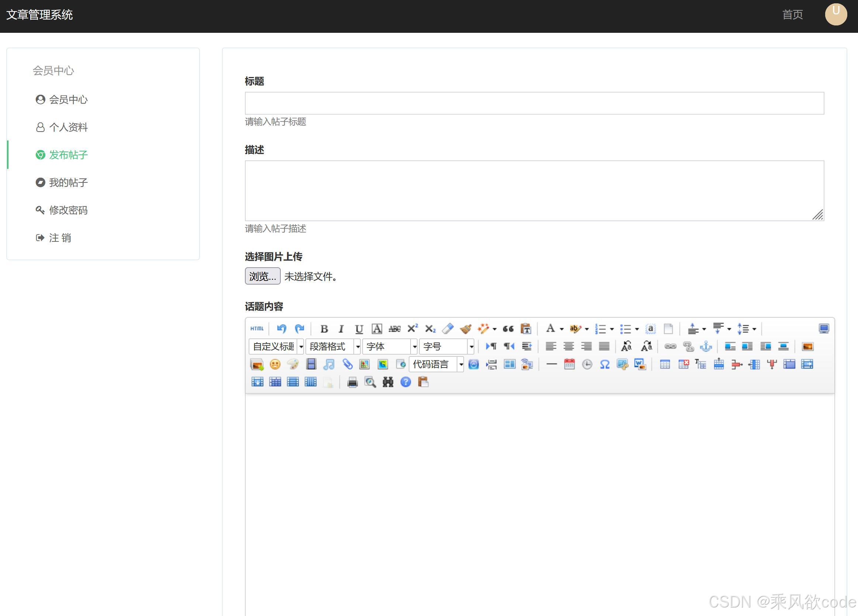
Task: Insert an anchor using the anchor icon
Action: (x=707, y=346)
